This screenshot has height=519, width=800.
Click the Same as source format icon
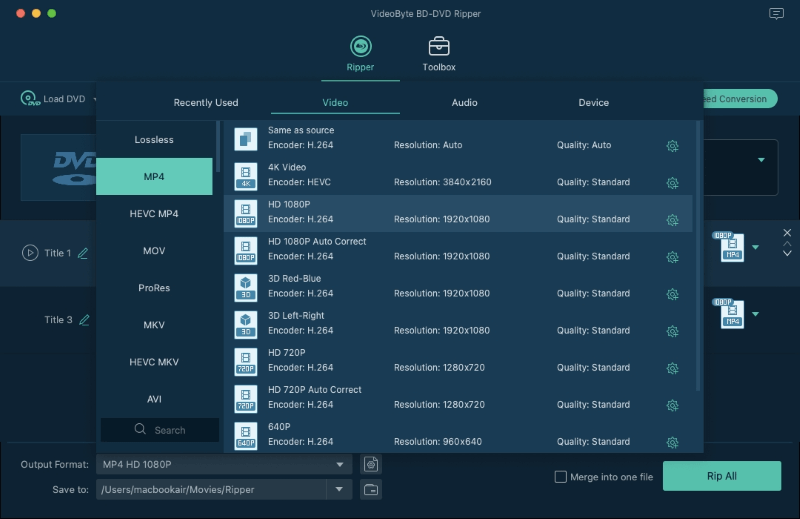(x=245, y=139)
